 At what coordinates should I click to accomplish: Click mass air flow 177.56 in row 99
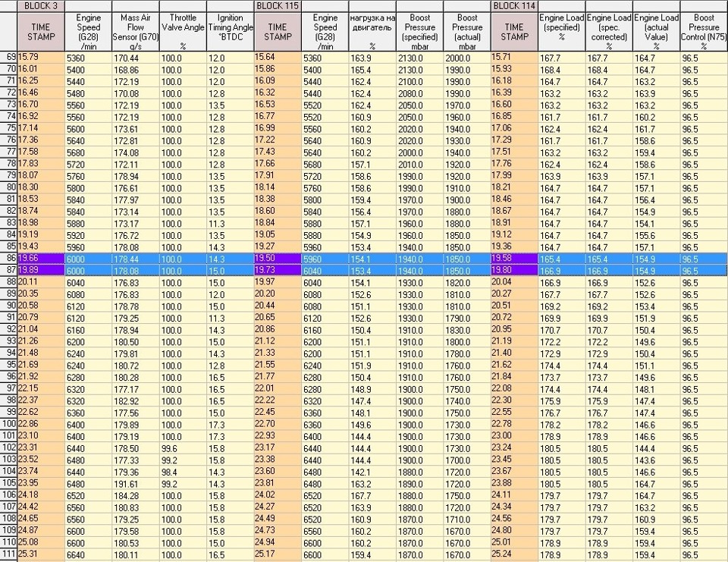pos(136,413)
